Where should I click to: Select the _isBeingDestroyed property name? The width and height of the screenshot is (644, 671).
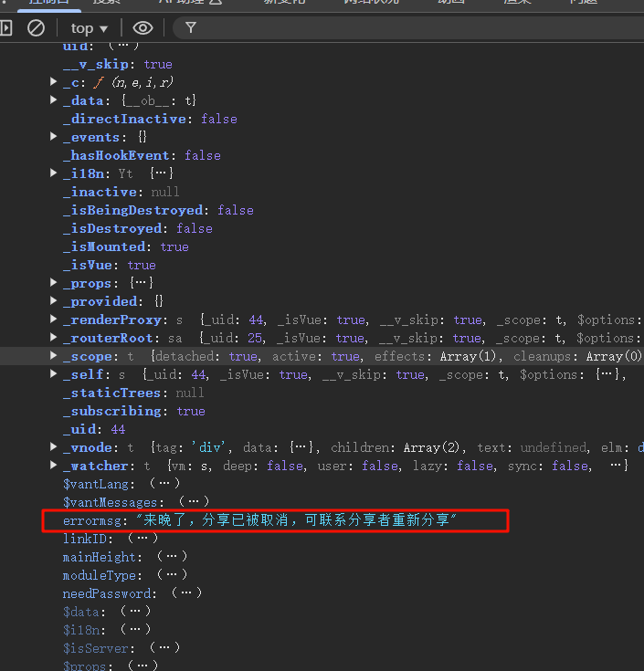pyautogui.click(x=132, y=210)
